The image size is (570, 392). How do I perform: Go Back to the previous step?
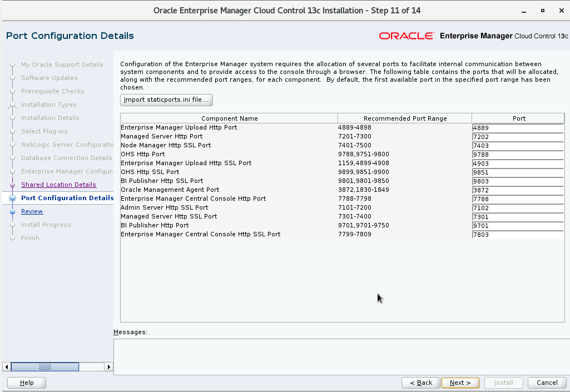click(x=421, y=383)
